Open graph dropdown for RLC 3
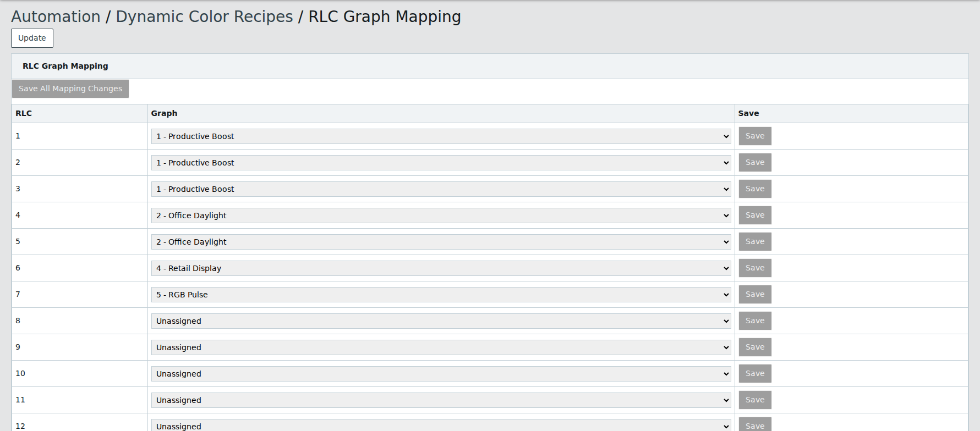This screenshot has width=980, height=431. point(441,189)
